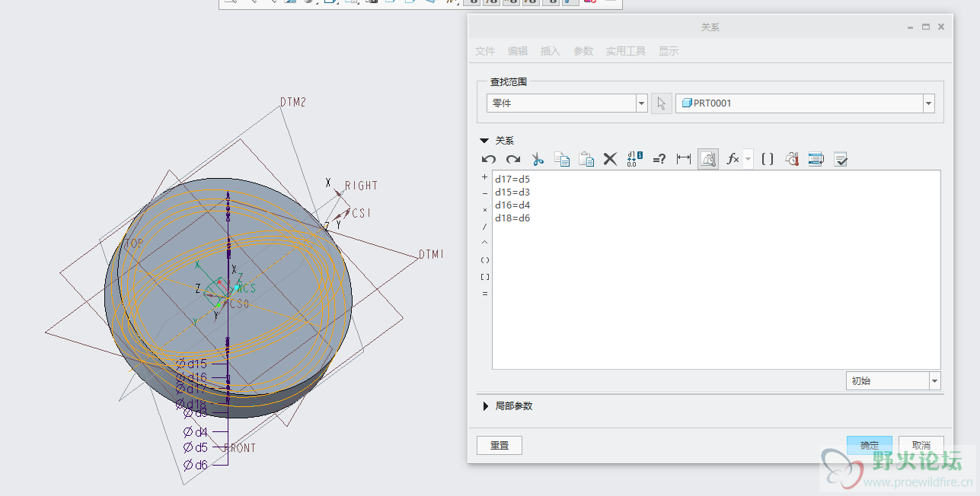This screenshot has height=496, width=980.
Task: Insert equals sign from side palette
Action: [485, 294]
